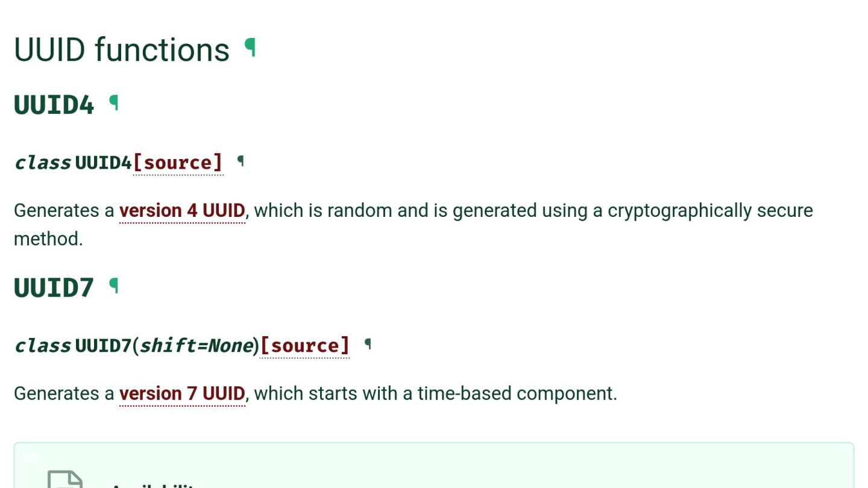Follow the 'version 4 UUID' link
The height and width of the screenshot is (488, 868).
(x=182, y=211)
